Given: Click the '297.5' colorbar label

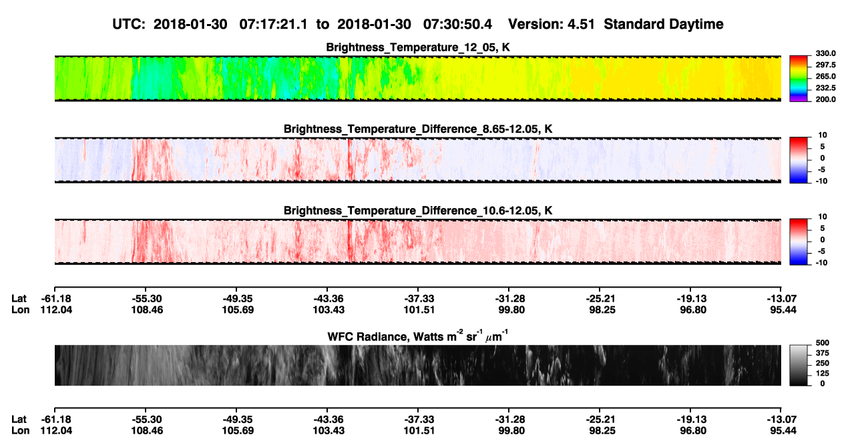Looking at the screenshot, I should [826, 65].
